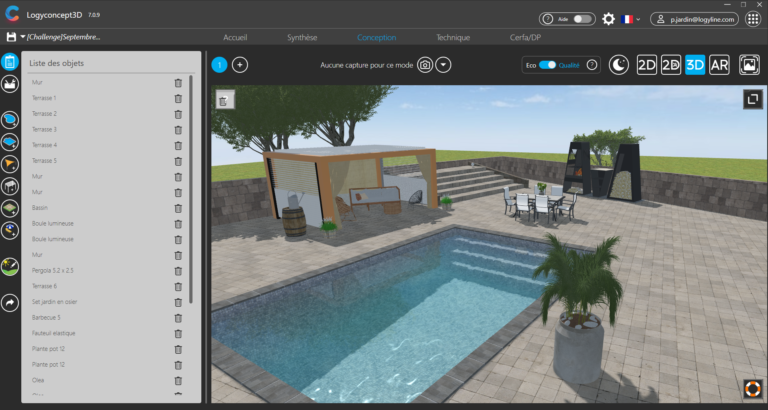
Task: Expand the 3D viewport to fullscreen
Action: pos(752,99)
